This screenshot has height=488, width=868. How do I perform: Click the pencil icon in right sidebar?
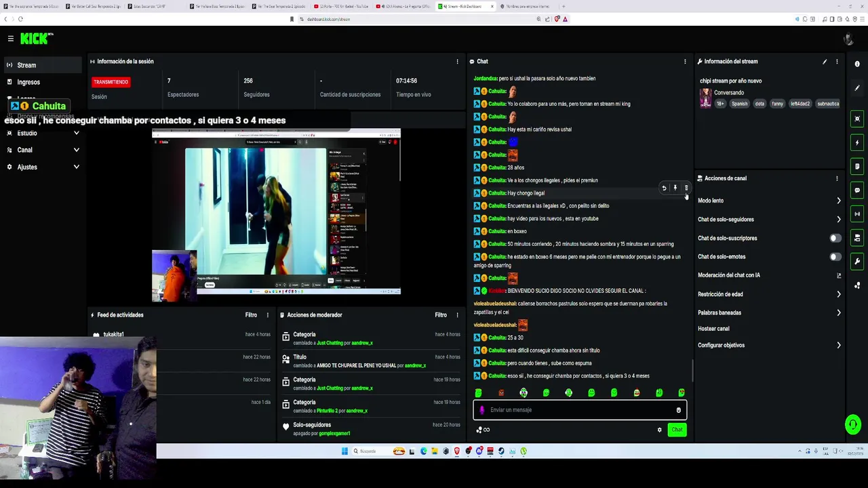tap(857, 88)
